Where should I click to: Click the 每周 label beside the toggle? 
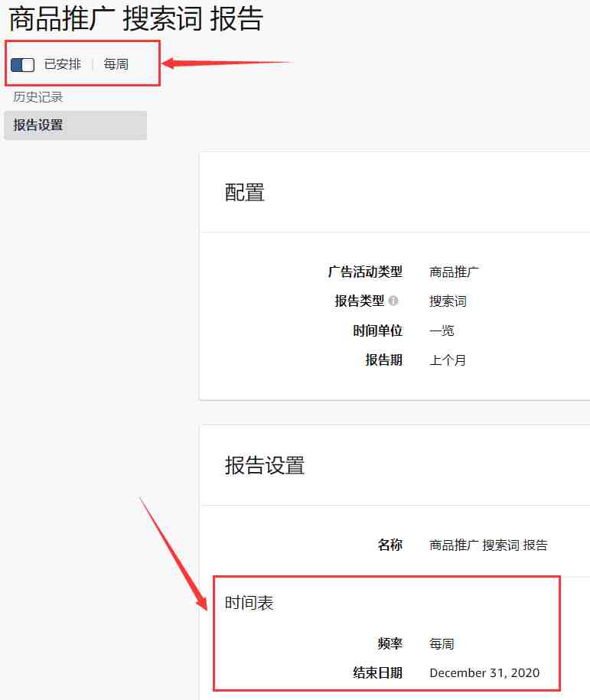click(116, 64)
